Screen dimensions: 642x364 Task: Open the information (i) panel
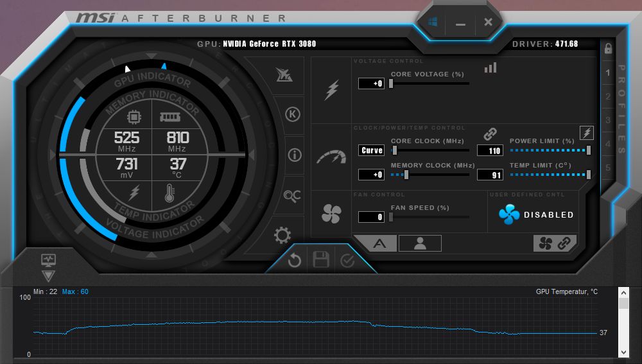click(295, 155)
